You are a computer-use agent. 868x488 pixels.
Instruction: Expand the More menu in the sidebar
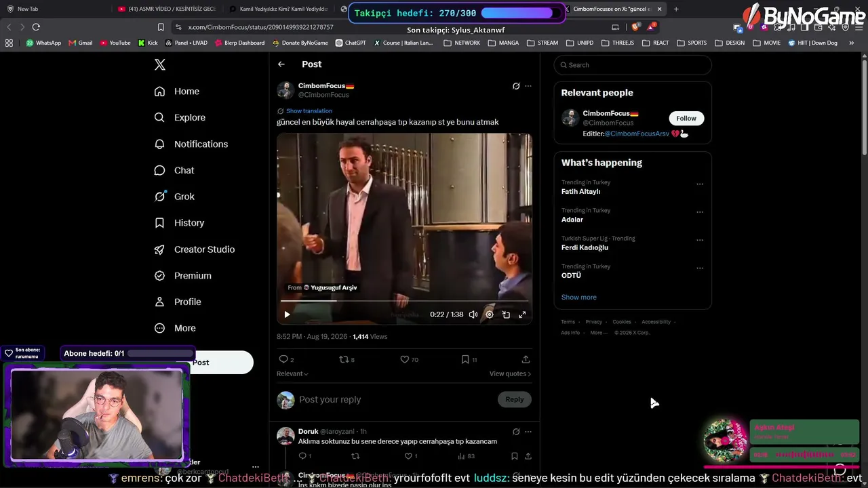175,328
